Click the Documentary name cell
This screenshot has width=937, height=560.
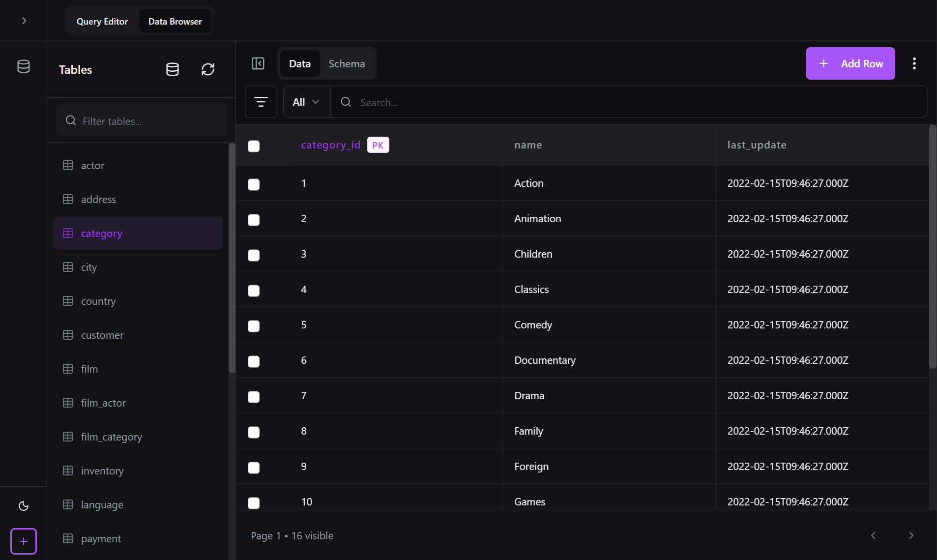[609, 360]
